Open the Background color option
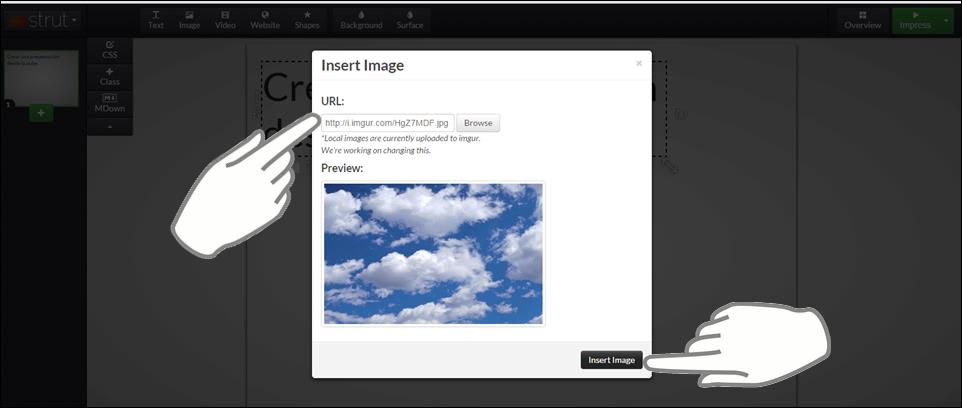This screenshot has height=408, width=962. pos(361,20)
